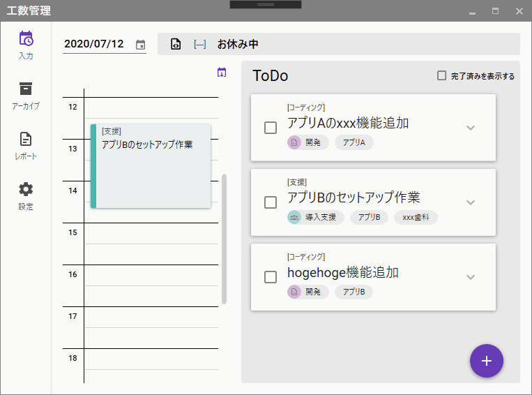Click the アプリA tag chip
Screen dimensions: 532x395
[x=354, y=142]
